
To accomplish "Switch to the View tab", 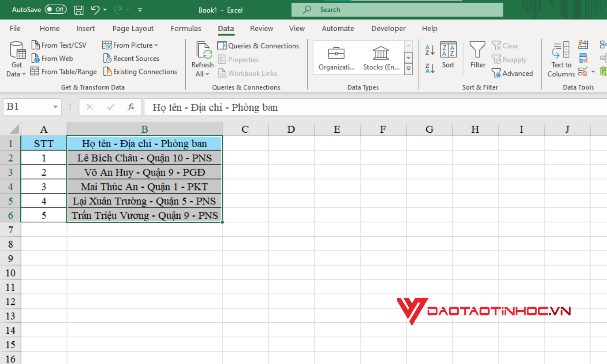I will pos(297,28).
